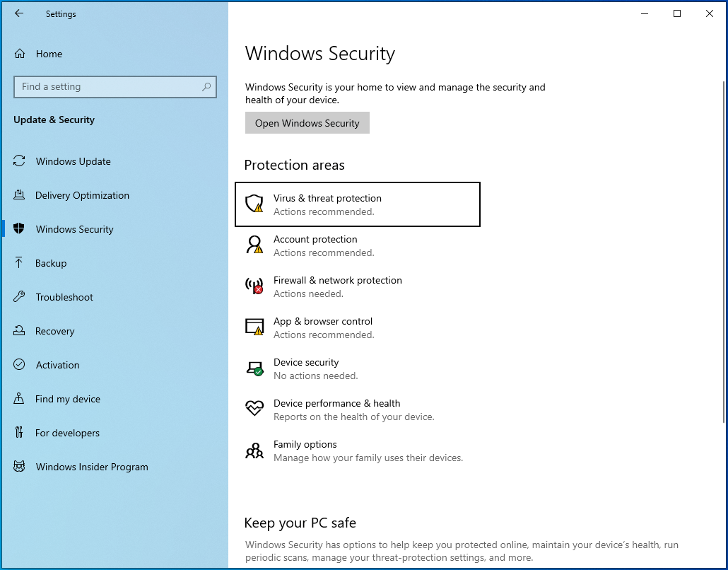Click the App & browser control icon

pyautogui.click(x=254, y=327)
